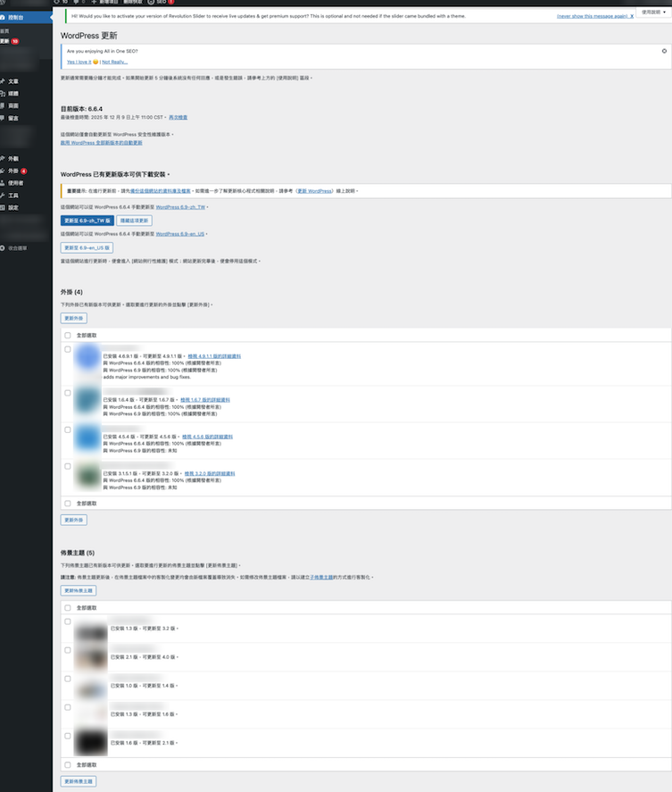
Task: Open the 文章 posts menu
Action: pyautogui.click(x=25, y=81)
